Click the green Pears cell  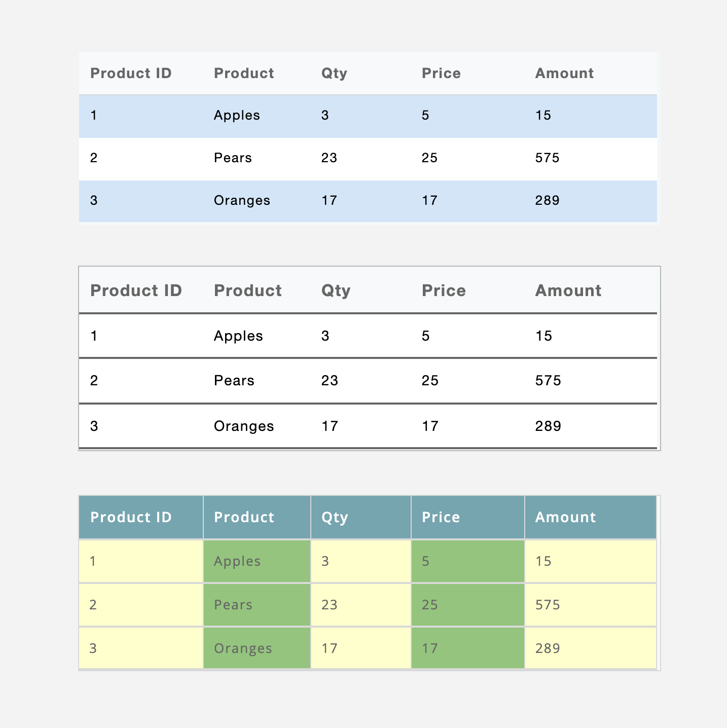coord(257,605)
